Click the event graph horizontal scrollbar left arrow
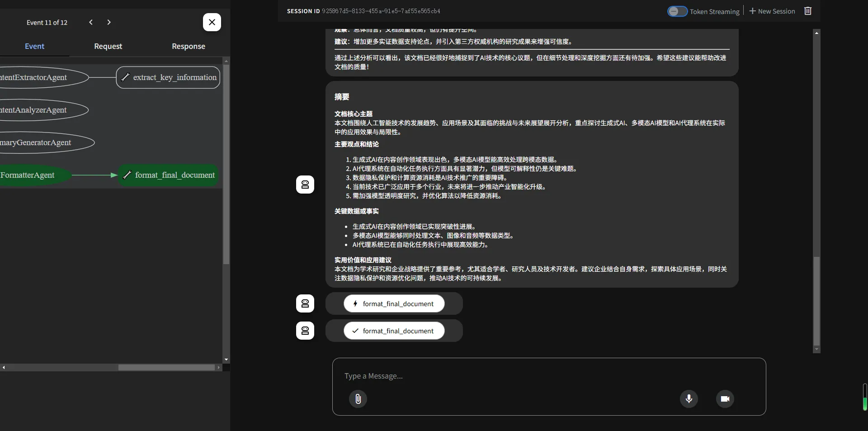Image resolution: width=868 pixels, height=431 pixels. 4,368
